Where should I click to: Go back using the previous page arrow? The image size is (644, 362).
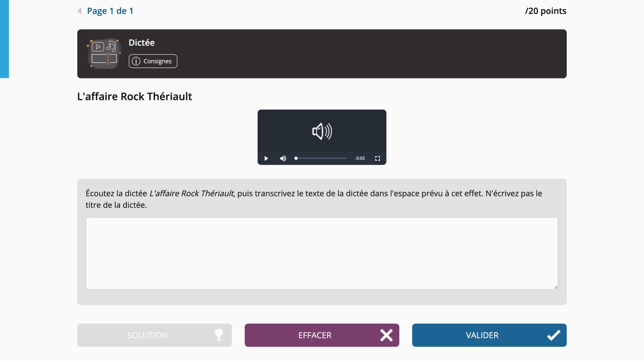pos(79,11)
